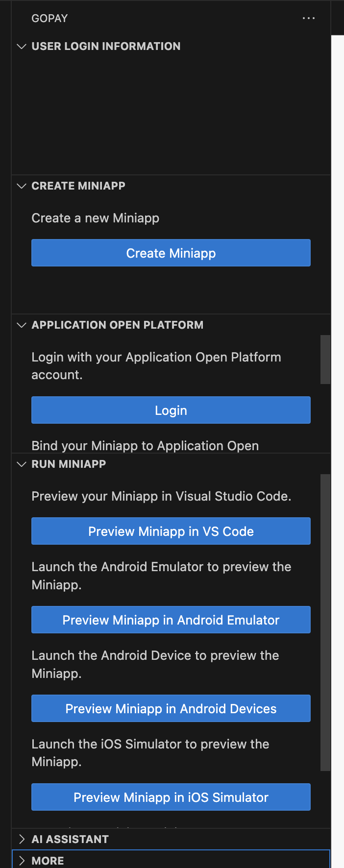Viewport: 344px width, 868px height.
Task: Click 'Launch the Android Emulator to preview' text
Action: click(x=161, y=576)
